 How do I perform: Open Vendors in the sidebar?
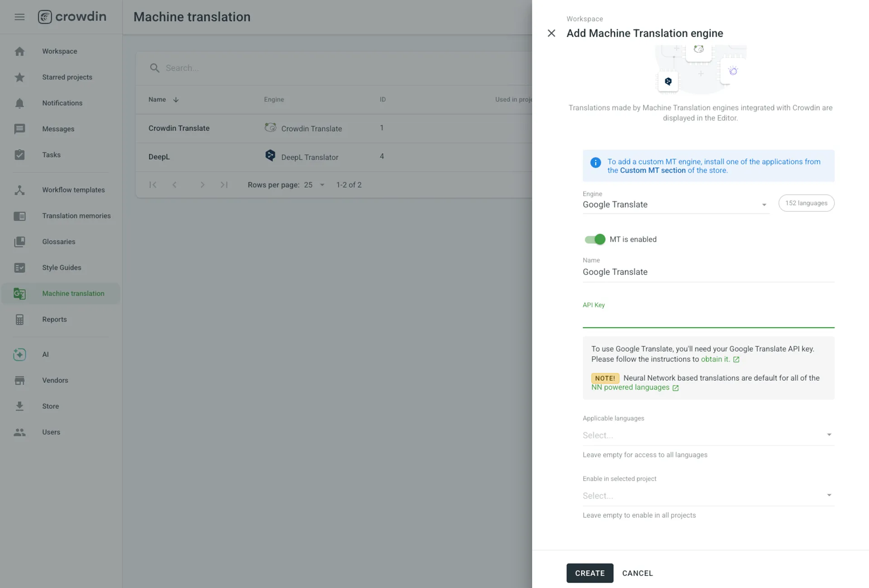point(55,380)
